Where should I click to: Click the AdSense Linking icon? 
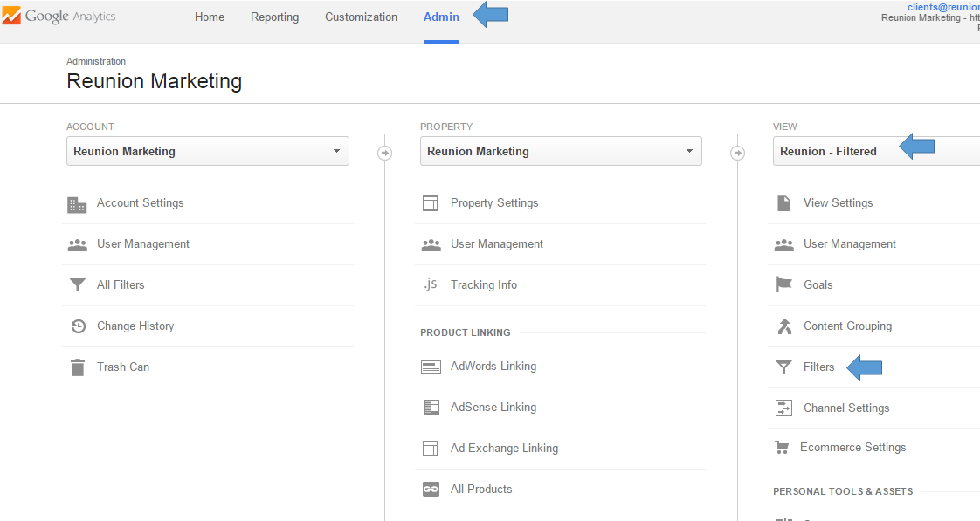point(431,408)
